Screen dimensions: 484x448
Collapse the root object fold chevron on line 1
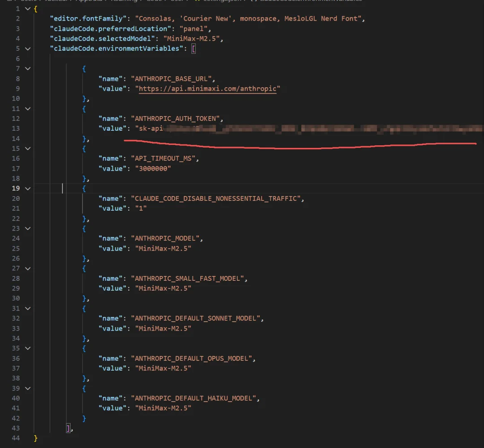[x=28, y=9]
